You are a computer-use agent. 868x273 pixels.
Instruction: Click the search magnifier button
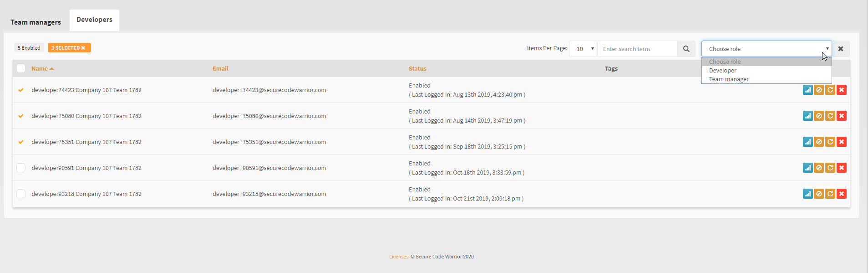tap(686, 49)
